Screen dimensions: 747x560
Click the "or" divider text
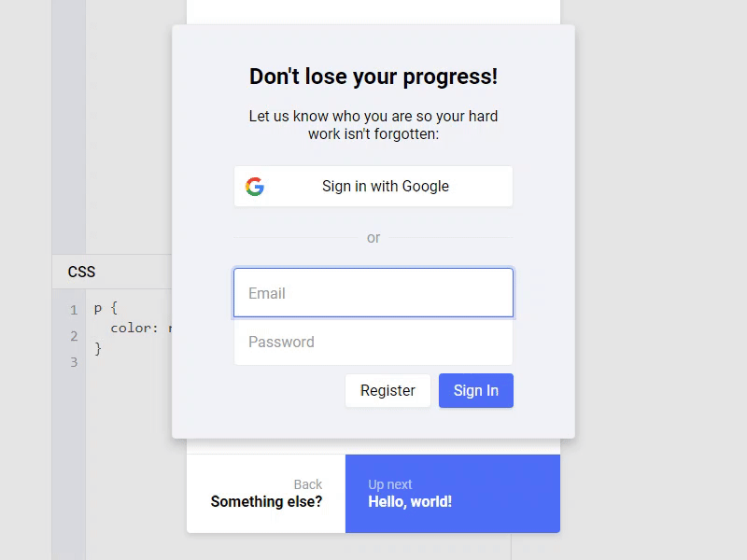point(373,238)
